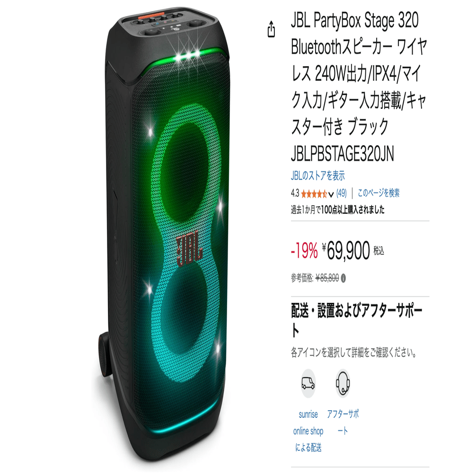Click the 税込 tax-included label

(379, 251)
